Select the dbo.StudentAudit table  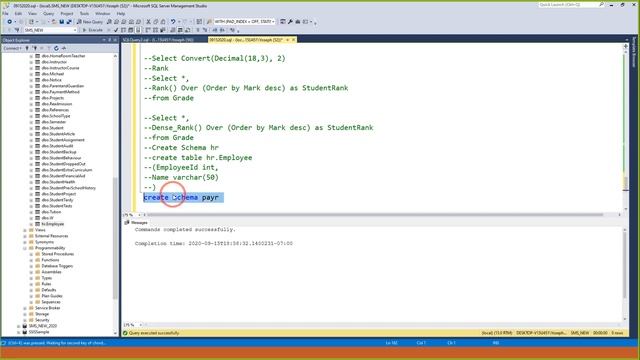point(57,146)
